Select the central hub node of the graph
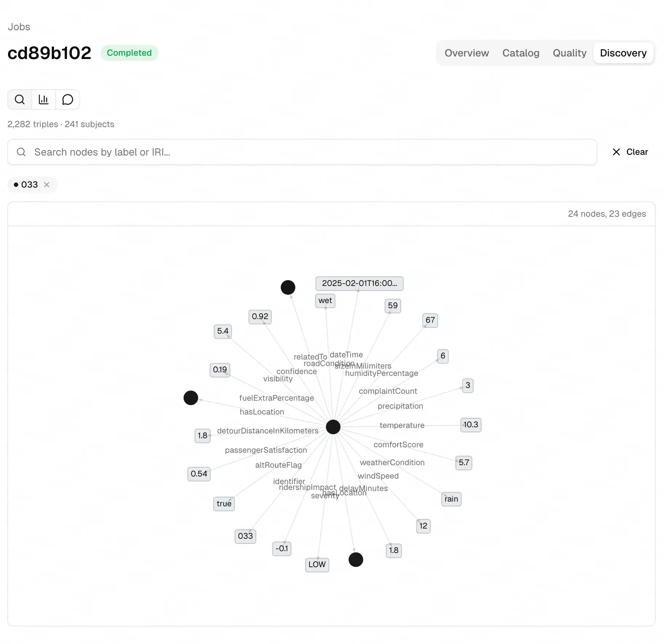The height and width of the screenshot is (644, 663). click(333, 427)
